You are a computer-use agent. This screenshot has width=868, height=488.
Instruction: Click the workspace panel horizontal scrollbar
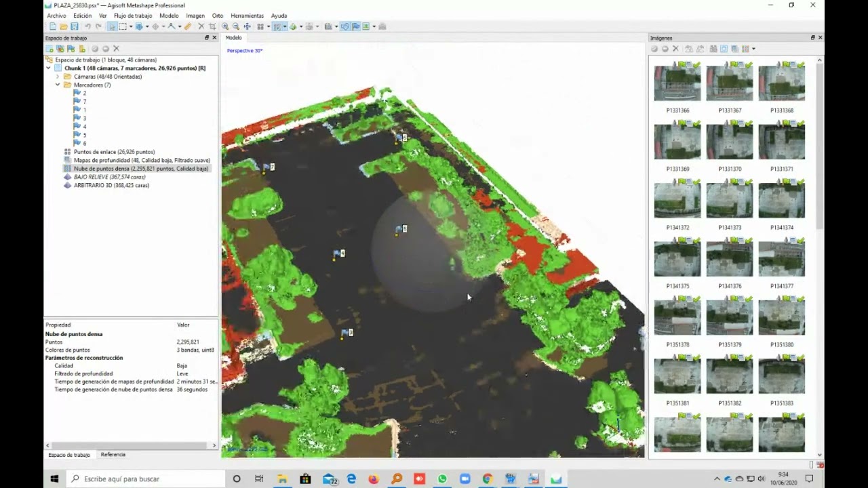[x=130, y=445]
